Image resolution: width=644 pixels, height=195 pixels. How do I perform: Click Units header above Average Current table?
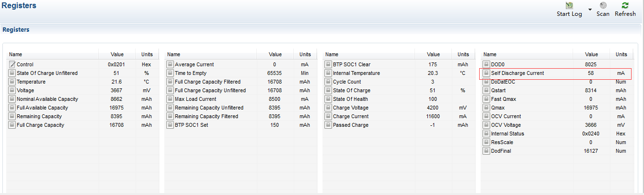click(x=305, y=54)
